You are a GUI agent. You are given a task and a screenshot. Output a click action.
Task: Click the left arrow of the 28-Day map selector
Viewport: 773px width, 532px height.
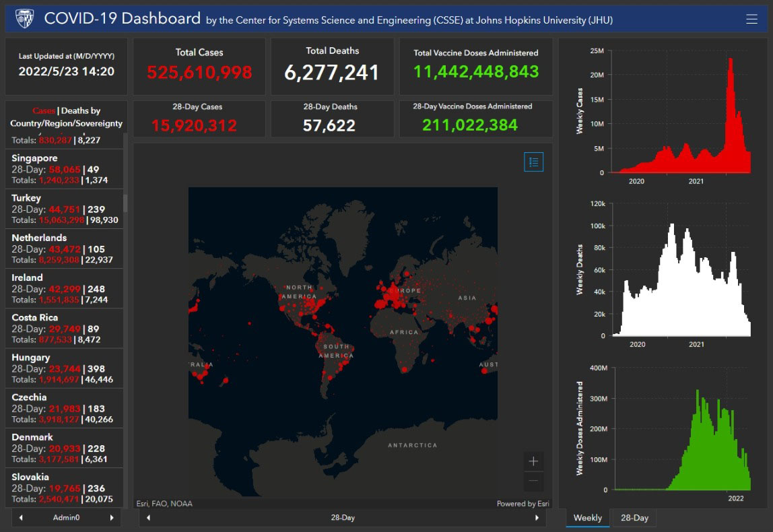coord(148,518)
